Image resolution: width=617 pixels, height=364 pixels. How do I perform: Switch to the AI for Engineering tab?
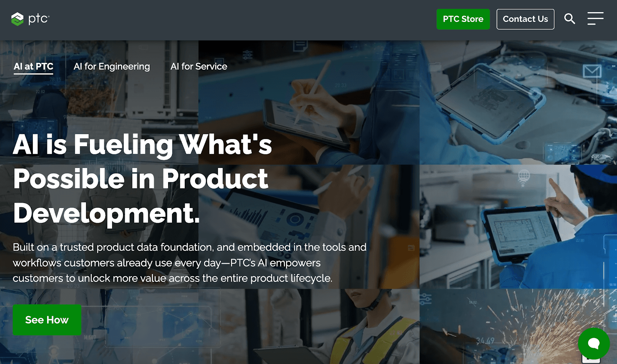click(x=112, y=67)
